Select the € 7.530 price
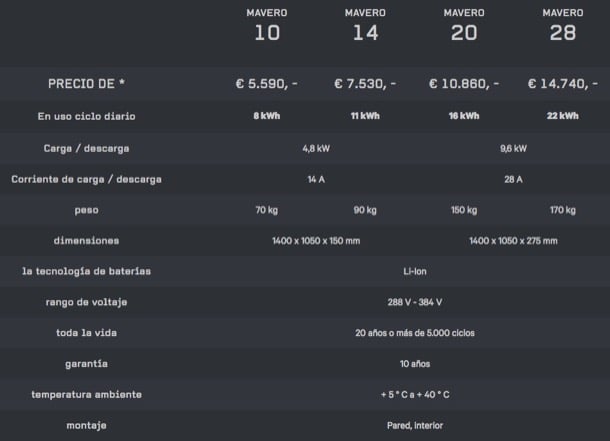610x441 pixels. point(365,84)
